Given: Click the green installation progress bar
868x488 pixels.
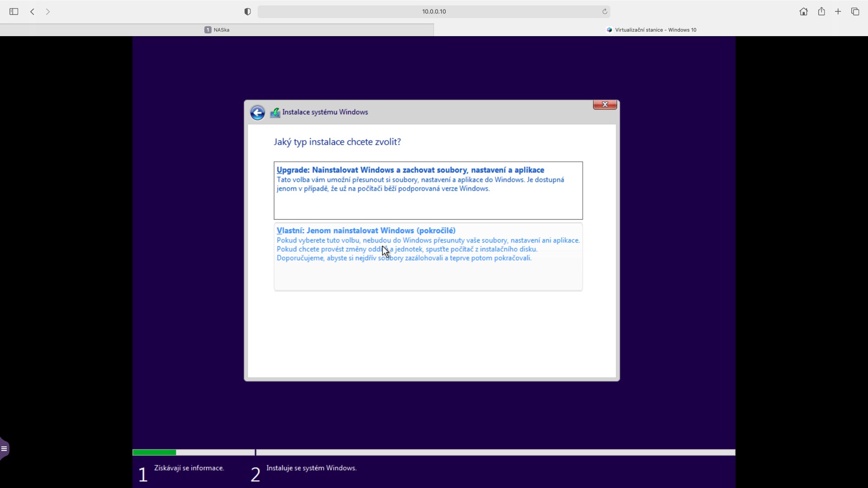Looking at the screenshot, I should (154, 452).
